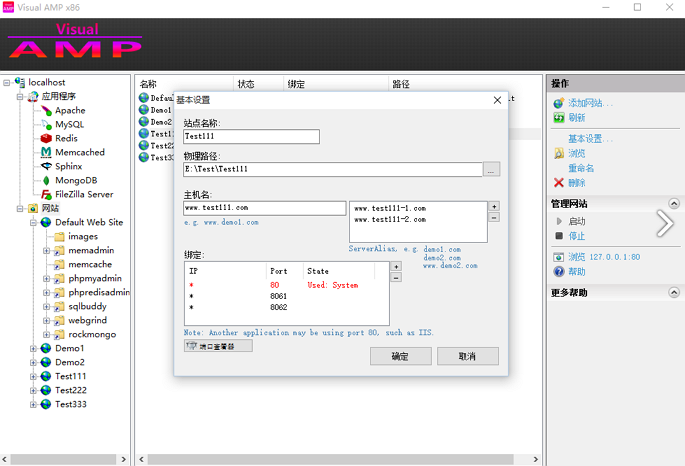Remove a binding with minus button
The image size is (685, 466).
tap(396, 277)
